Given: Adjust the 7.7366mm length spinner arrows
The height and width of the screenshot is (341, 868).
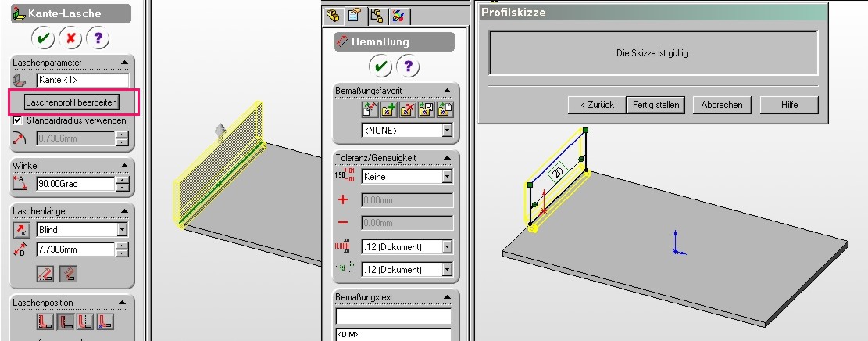Looking at the screenshot, I should click(123, 249).
